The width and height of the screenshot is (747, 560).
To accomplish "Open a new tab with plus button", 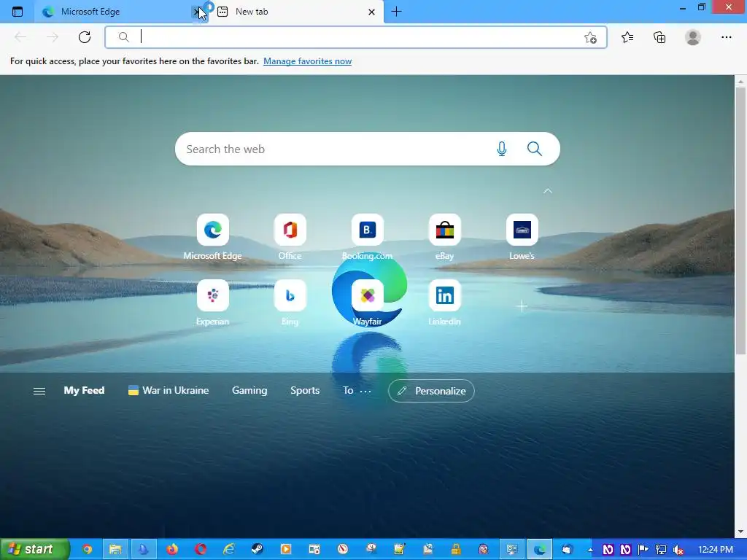I will pos(396,12).
